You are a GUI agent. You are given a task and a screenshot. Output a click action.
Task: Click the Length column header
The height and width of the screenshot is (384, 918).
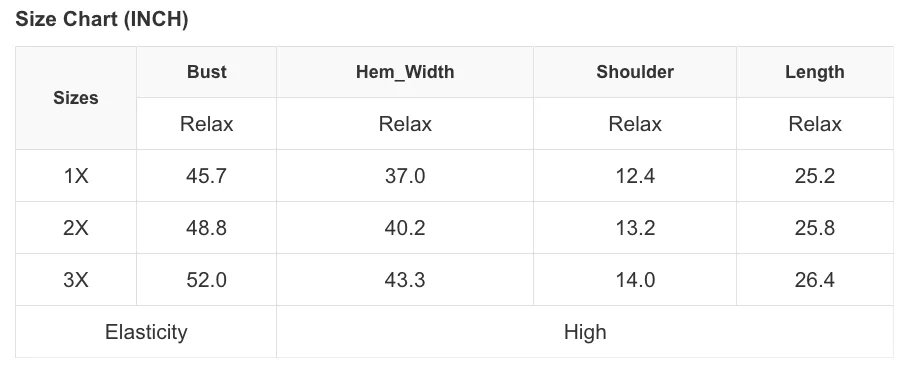[815, 72]
